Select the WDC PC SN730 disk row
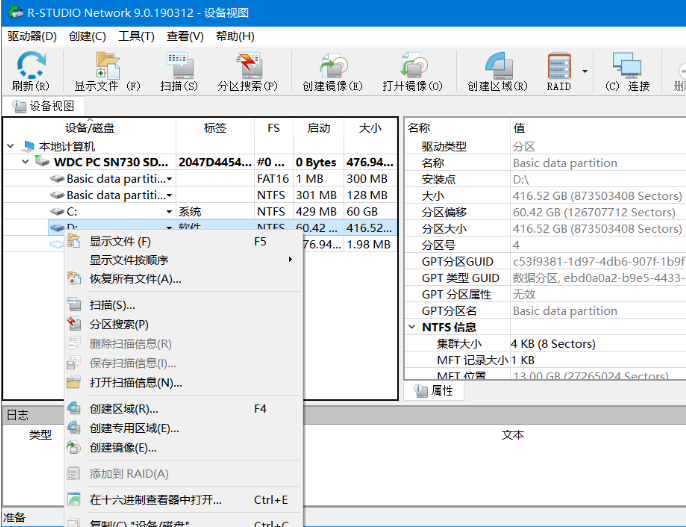The height and width of the screenshot is (527, 686). [200, 162]
